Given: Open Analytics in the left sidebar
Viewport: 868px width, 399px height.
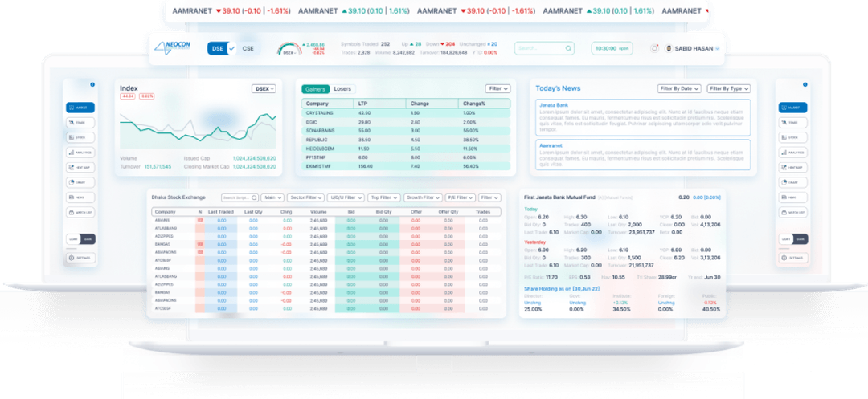Looking at the screenshot, I should pos(80,153).
